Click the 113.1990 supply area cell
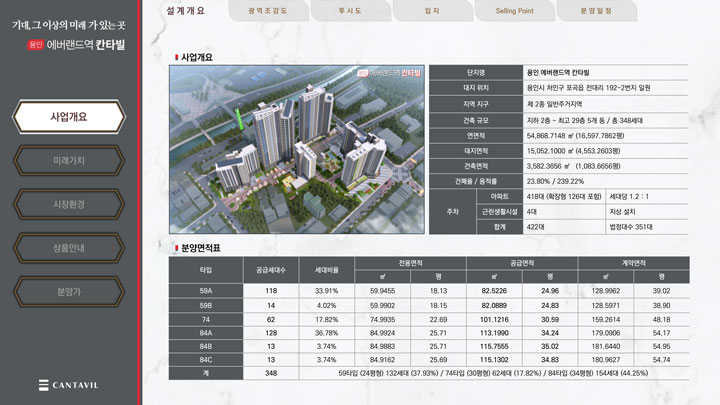Screen dimensions: 720x405 (494, 333)
